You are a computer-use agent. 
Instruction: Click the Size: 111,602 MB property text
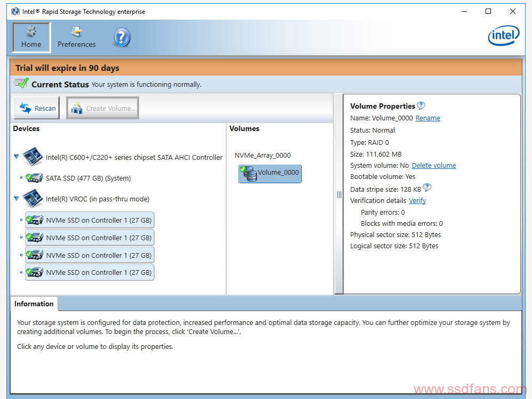pyautogui.click(x=376, y=154)
